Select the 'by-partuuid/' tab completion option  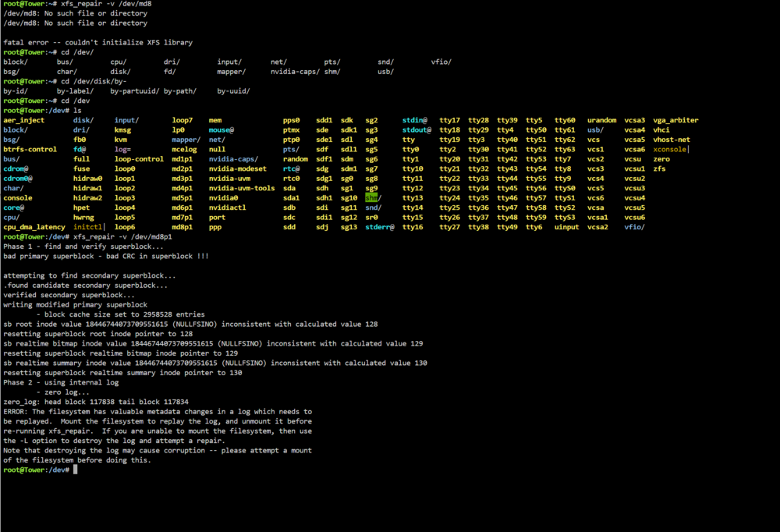pyautogui.click(x=135, y=91)
